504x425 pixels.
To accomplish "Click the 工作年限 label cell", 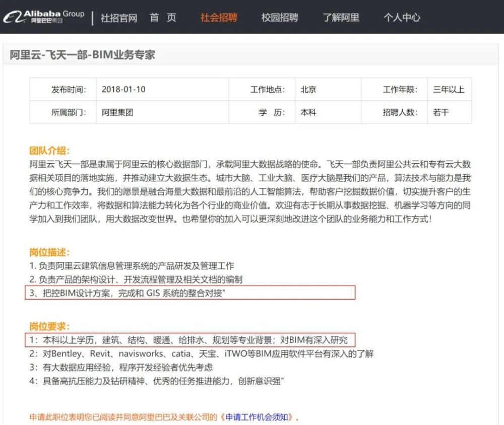I will [x=395, y=89].
